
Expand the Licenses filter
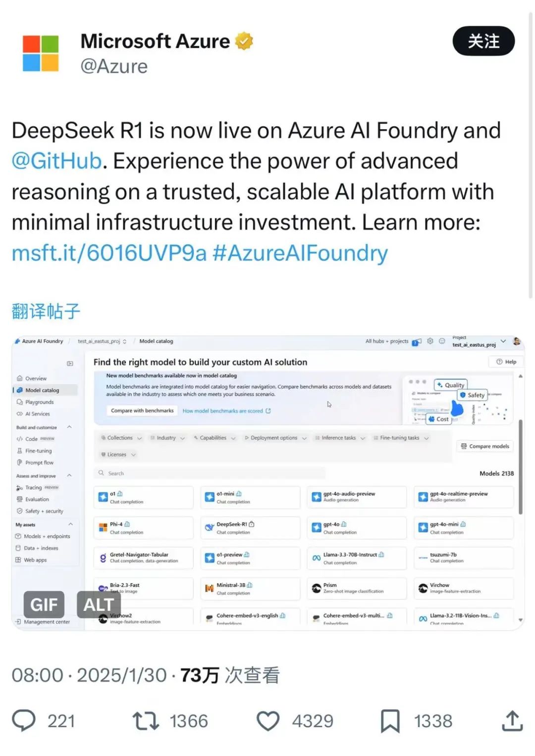(x=117, y=454)
